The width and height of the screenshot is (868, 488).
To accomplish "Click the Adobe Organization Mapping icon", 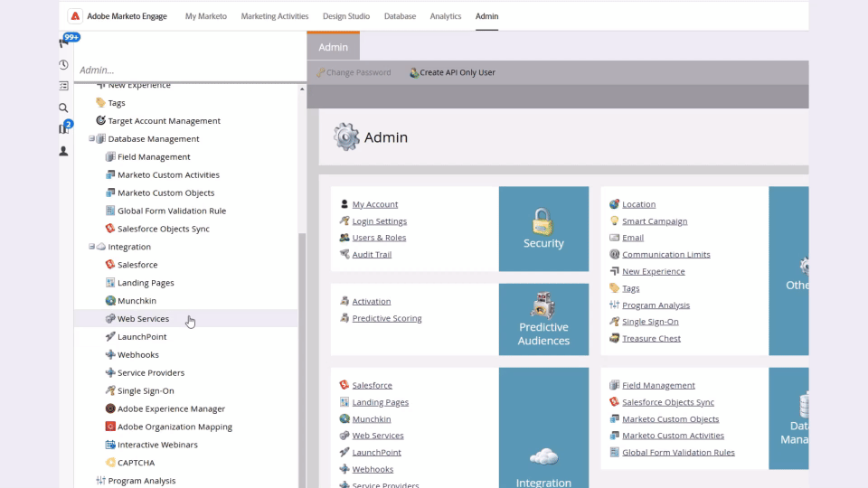I will 110,427.
